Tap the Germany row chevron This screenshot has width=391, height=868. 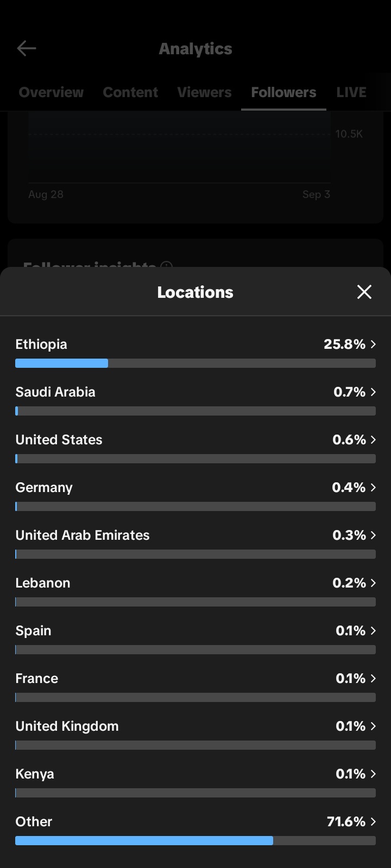pyautogui.click(x=373, y=487)
